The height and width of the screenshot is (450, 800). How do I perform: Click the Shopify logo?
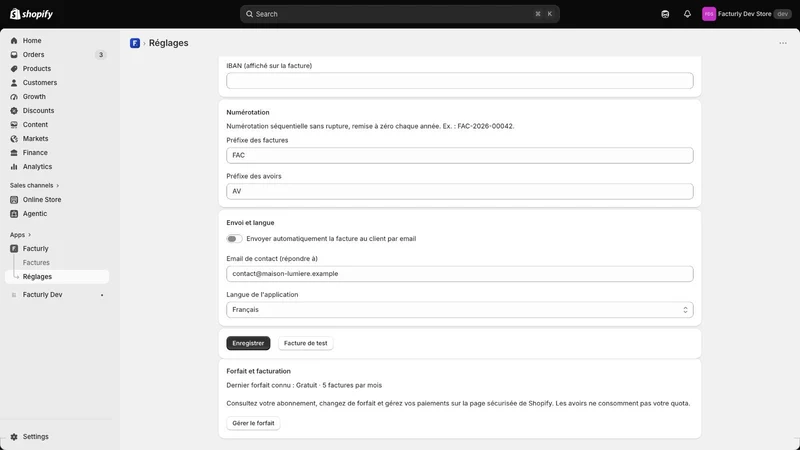pyautogui.click(x=31, y=14)
